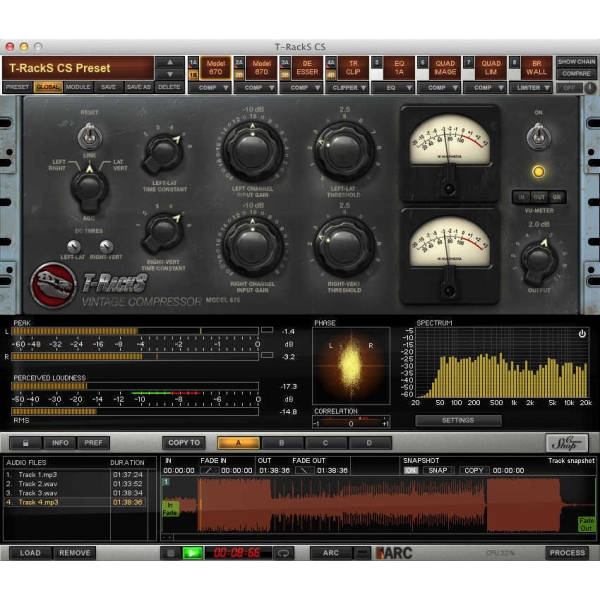Image resolution: width=600 pixels, height=600 pixels.
Task: Click the preset up arrow
Action: pyautogui.click(x=170, y=62)
